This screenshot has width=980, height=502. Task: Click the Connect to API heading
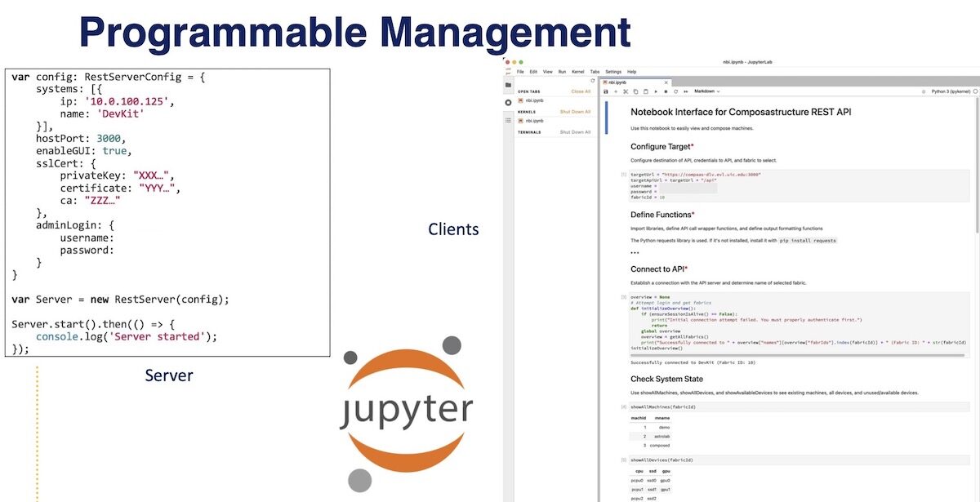pos(659,269)
